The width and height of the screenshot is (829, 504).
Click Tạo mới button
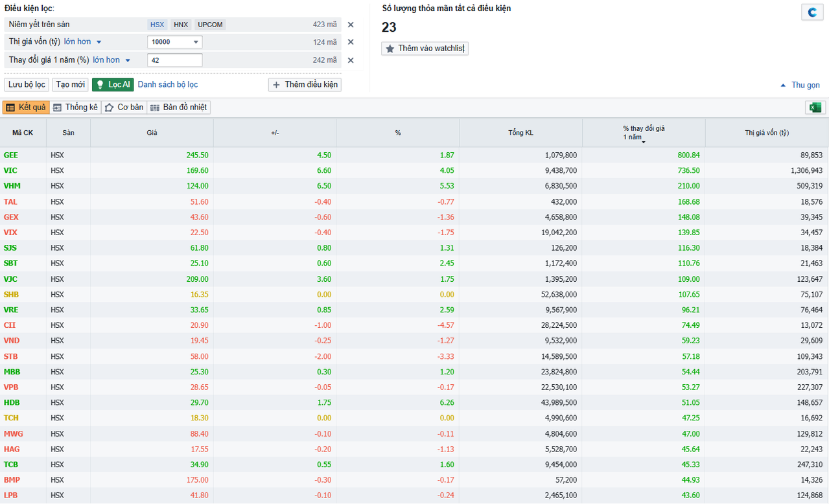coord(70,84)
